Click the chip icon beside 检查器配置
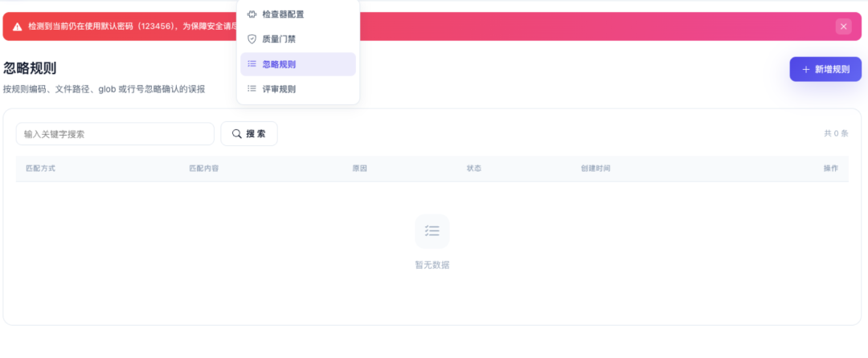Screen dimensions: 868x358 [x=252, y=14]
